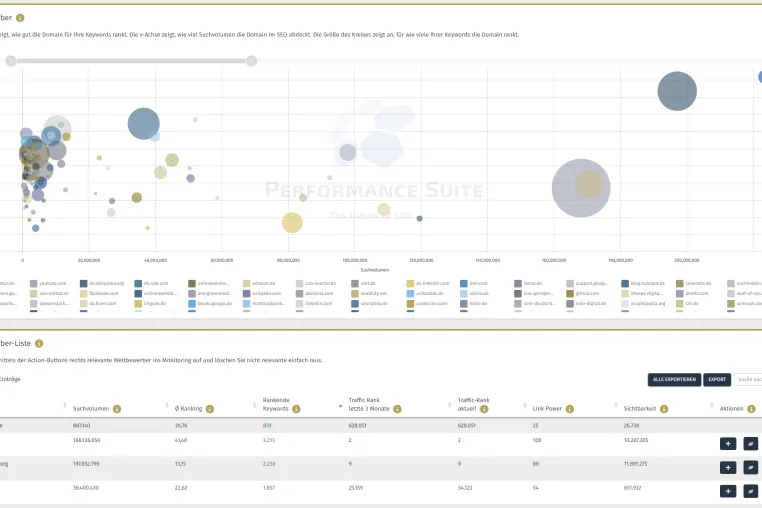Add the 168.126.050 Suchvolumen row to monitoring

coord(728,443)
